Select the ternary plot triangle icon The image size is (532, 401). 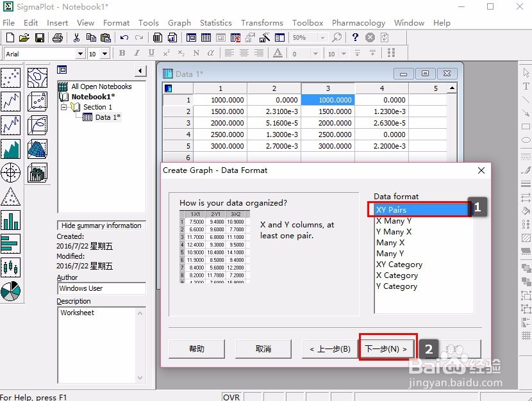click(10, 196)
